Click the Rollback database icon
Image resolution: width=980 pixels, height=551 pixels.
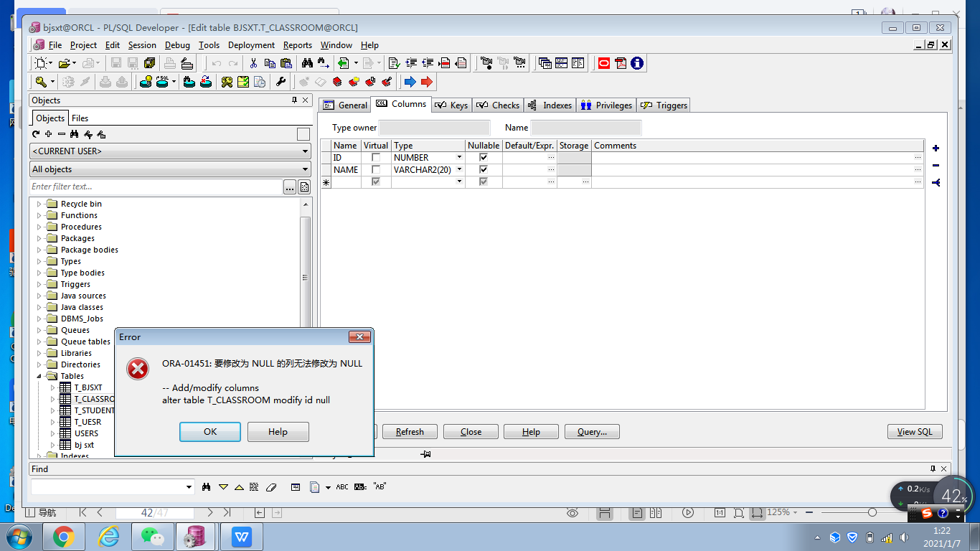click(x=123, y=82)
